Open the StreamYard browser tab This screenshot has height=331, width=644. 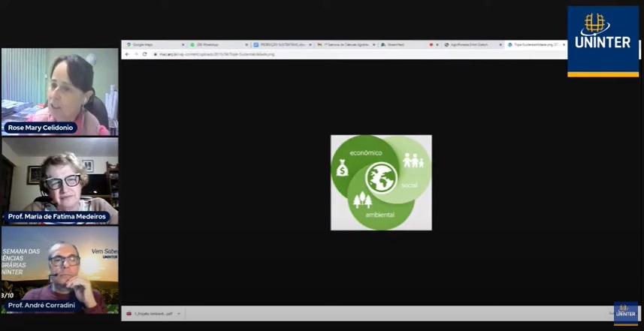pyautogui.click(x=395, y=45)
